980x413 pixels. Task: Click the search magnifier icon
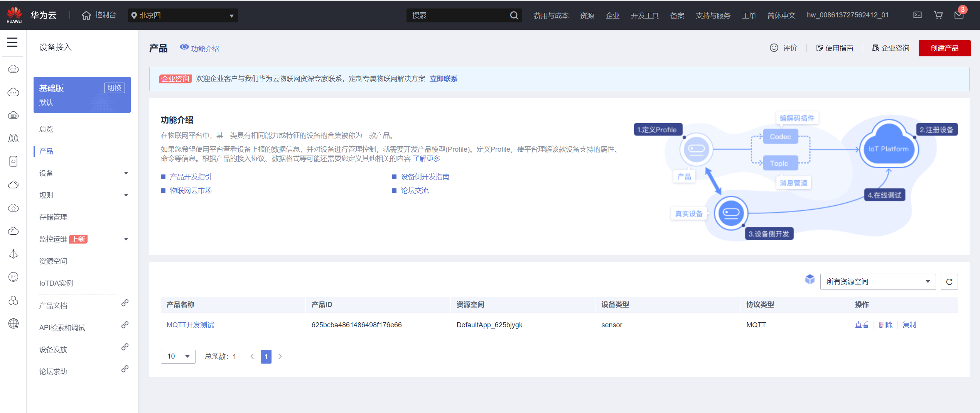(x=514, y=15)
